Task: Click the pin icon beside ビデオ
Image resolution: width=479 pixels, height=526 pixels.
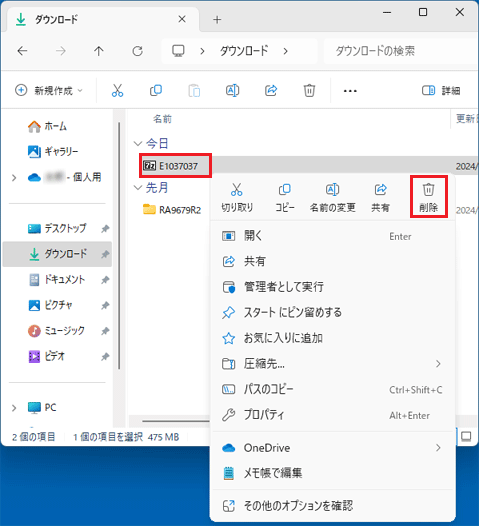Action: coord(105,357)
